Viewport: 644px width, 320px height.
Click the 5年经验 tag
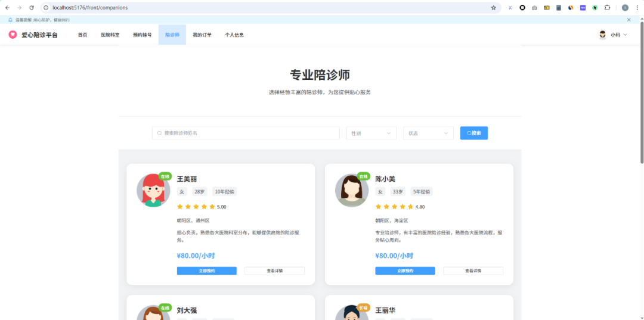422,192
